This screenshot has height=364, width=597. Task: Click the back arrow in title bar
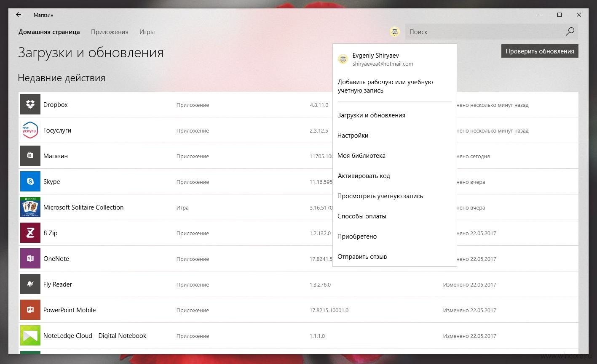pyautogui.click(x=19, y=15)
